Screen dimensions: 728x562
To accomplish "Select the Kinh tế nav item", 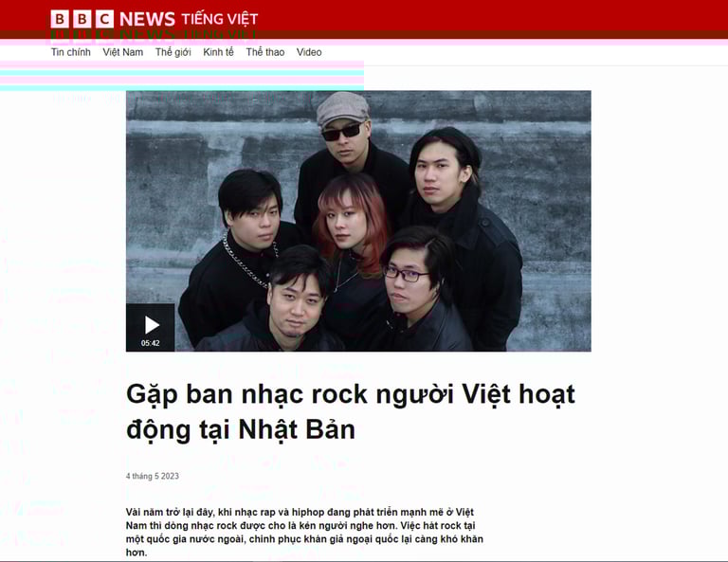I will pos(218,52).
